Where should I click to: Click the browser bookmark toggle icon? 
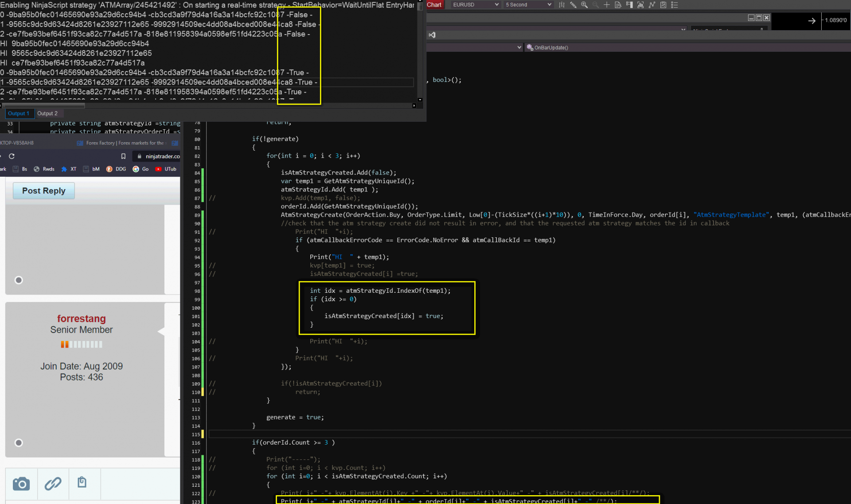tap(123, 156)
